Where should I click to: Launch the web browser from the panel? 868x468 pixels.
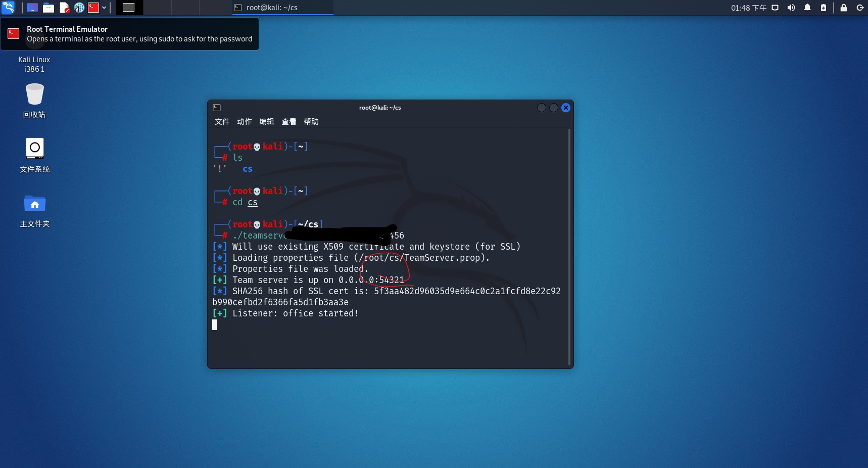tap(79, 8)
